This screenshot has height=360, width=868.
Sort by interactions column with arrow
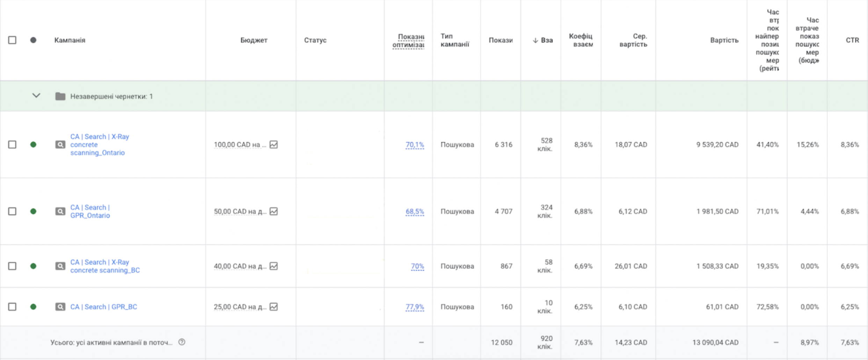tap(542, 40)
